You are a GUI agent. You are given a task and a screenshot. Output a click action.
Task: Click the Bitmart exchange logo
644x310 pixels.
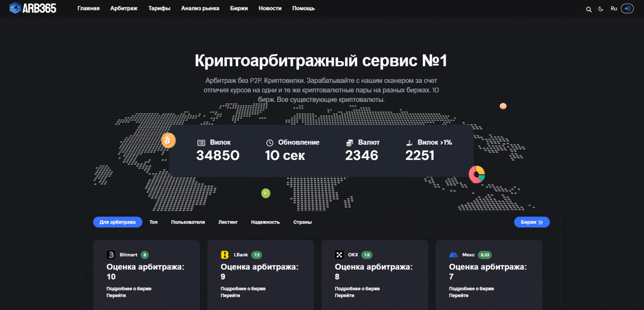pos(111,255)
